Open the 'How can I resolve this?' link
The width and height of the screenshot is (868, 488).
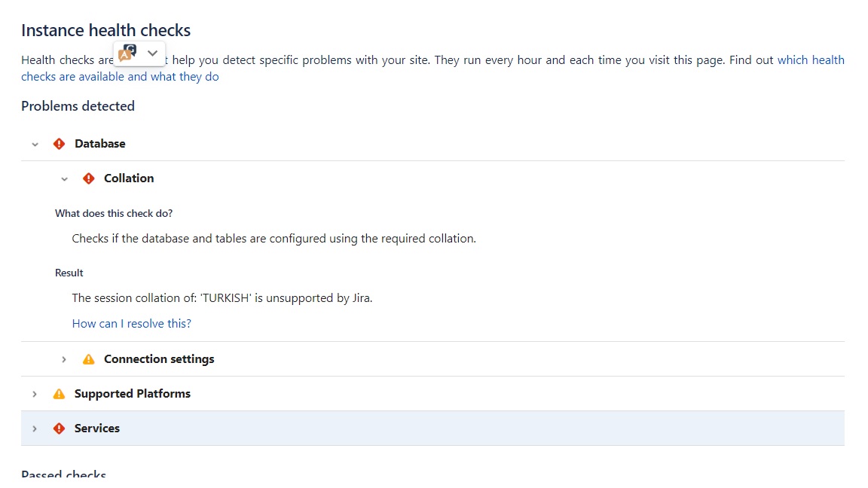pos(132,324)
